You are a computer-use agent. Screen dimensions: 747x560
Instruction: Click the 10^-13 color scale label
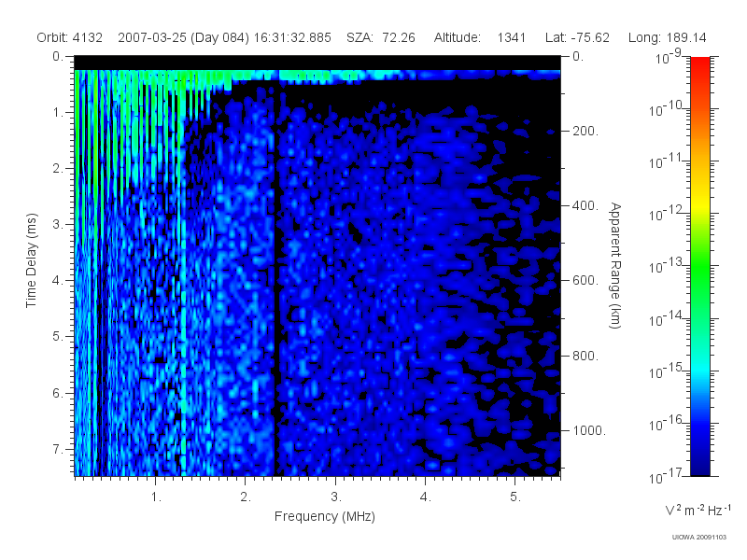point(665,266)
